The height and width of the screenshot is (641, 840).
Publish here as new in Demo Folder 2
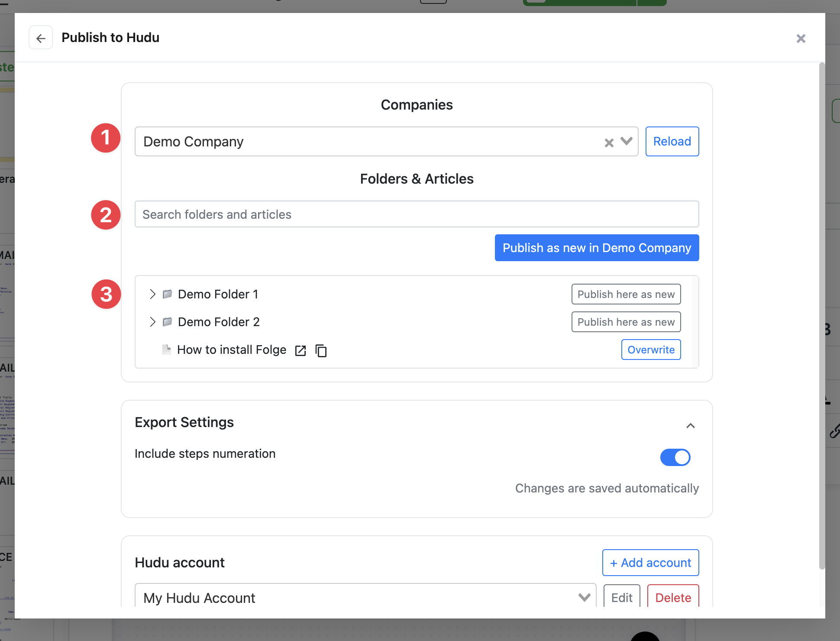626,322
